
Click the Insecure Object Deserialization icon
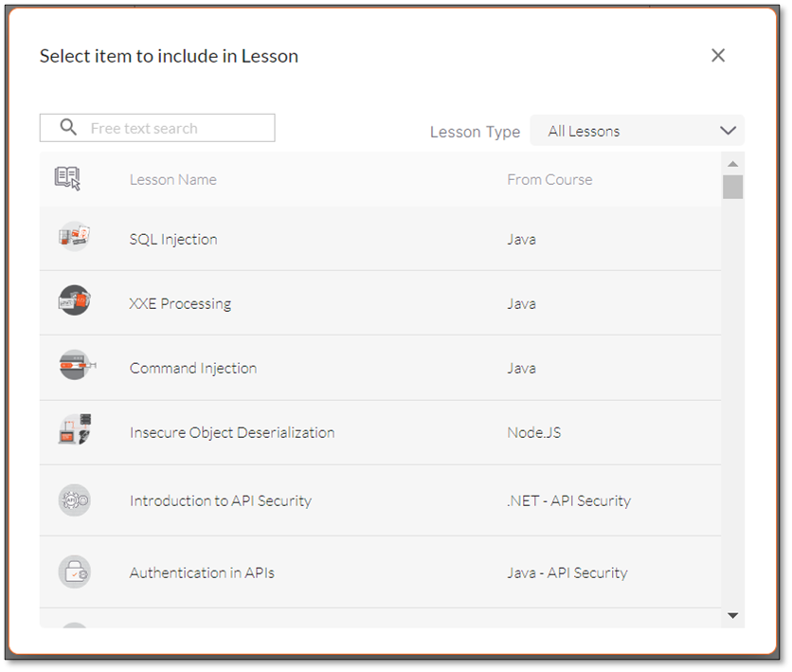[75, 429]
